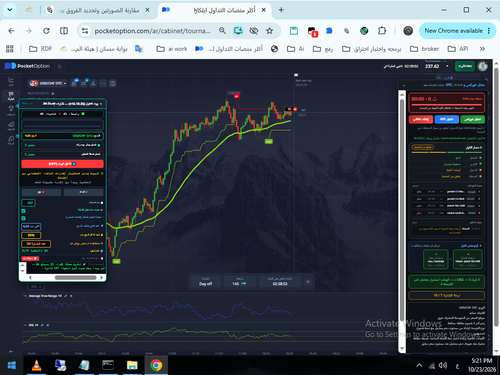Image resolution: width=500 pixels, height=375 pixels.
Task: Open the Chrome apps grid icon
Action: 10,49
